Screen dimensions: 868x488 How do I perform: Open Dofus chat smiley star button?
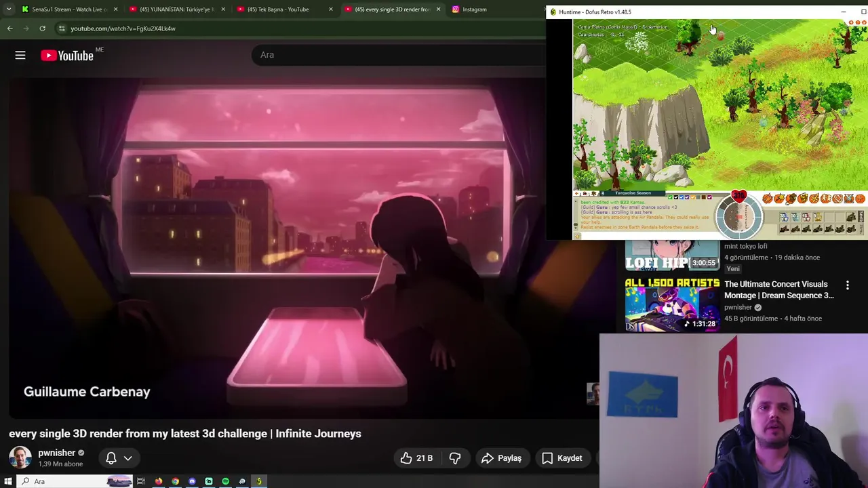tap(577, 237)
